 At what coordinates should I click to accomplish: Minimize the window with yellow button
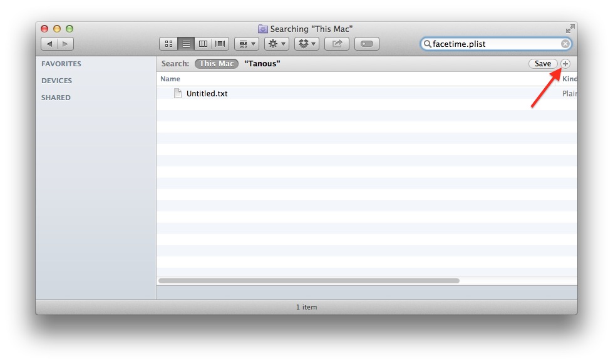[x=57, y=29]
